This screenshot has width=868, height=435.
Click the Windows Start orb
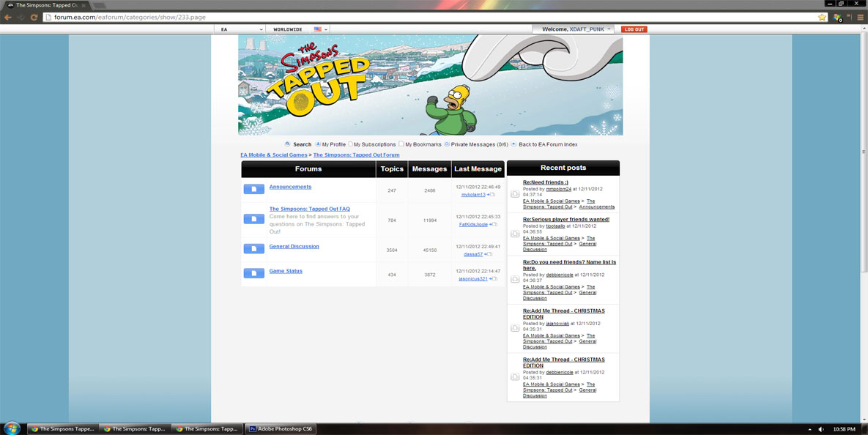tap(12, 428)
